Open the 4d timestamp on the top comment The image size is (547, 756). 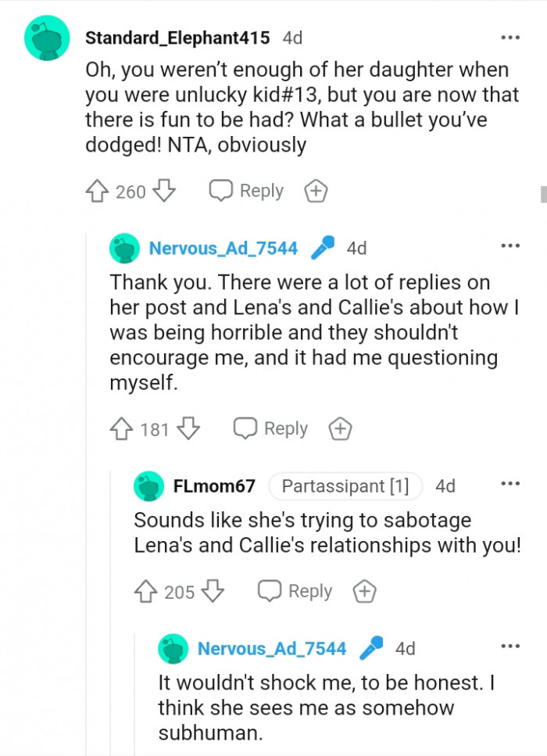(294, 37)
